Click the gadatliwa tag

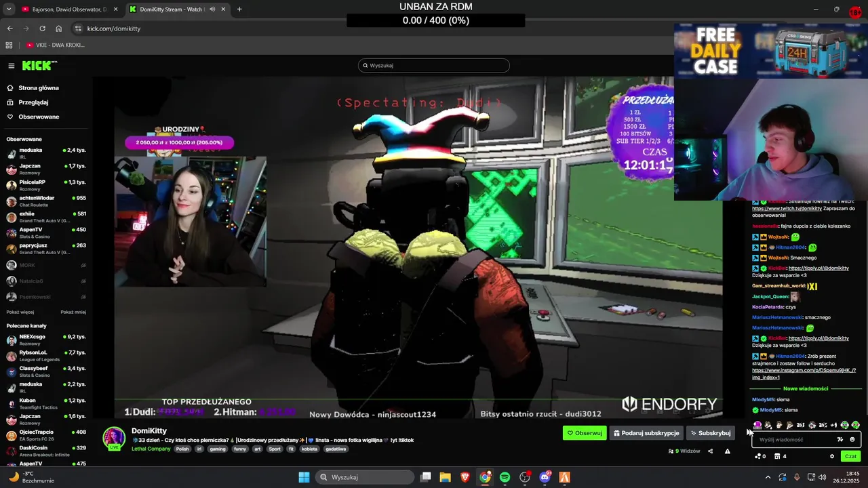[335, 449]
